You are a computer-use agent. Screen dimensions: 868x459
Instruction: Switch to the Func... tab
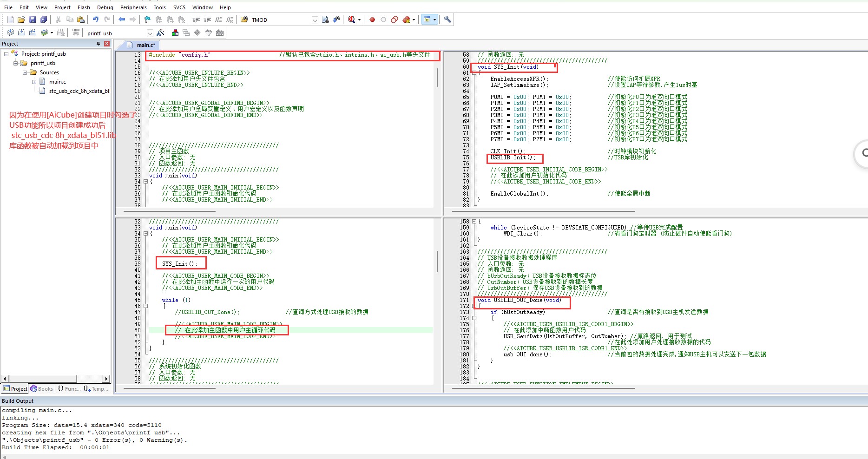pos(69,389)
